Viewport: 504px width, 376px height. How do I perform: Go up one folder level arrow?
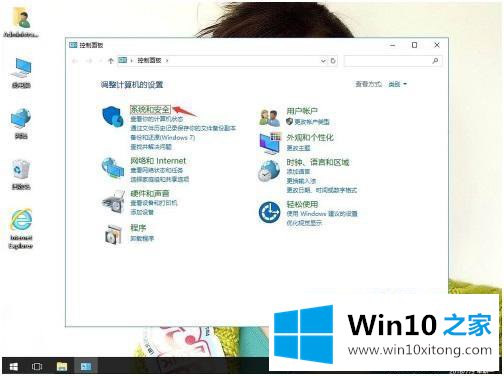(x=111, y=61)
